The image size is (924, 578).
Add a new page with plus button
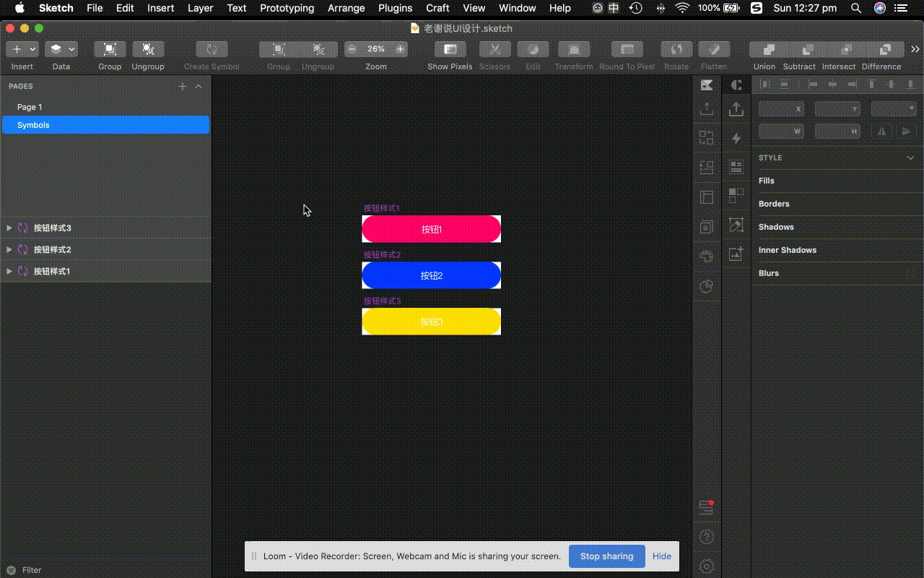point(183,86)
